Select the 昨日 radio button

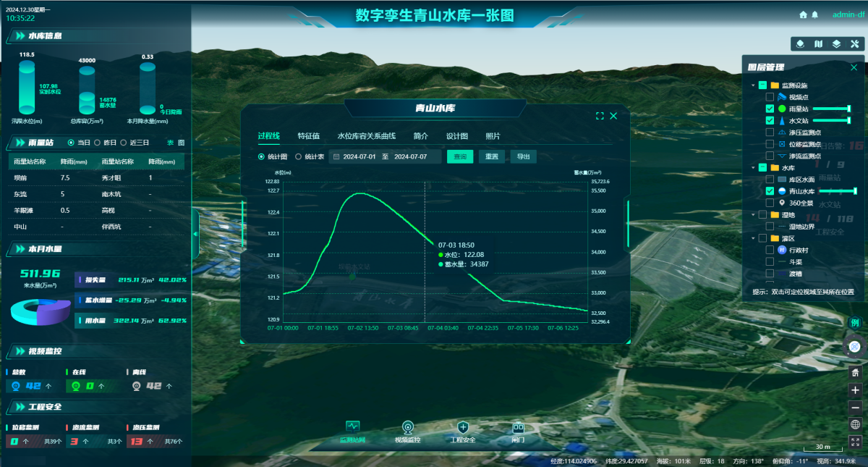[x=98, y=143]
